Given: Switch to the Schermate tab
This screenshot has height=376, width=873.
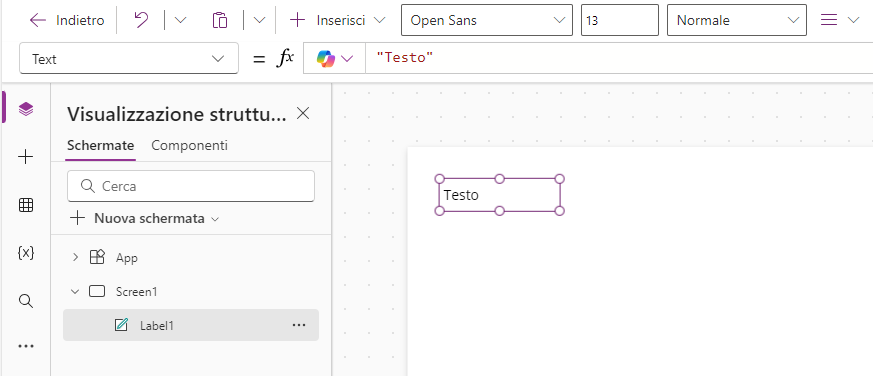Looking at the screenshot, I should click(100, 145).
